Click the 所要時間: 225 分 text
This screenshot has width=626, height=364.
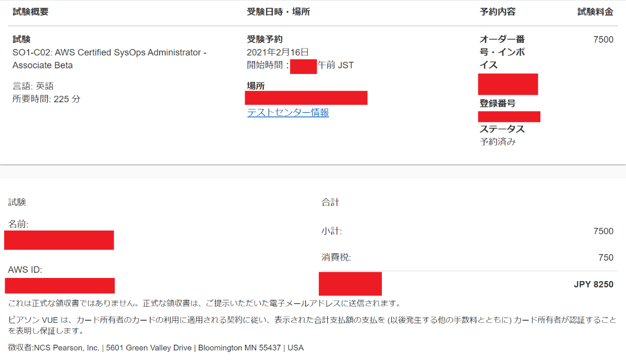coord(46,99)
